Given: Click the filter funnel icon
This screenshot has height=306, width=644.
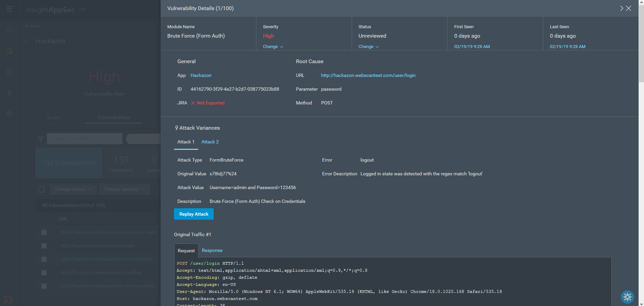Looking at the screenshot, I should click(x=41, y=139).
